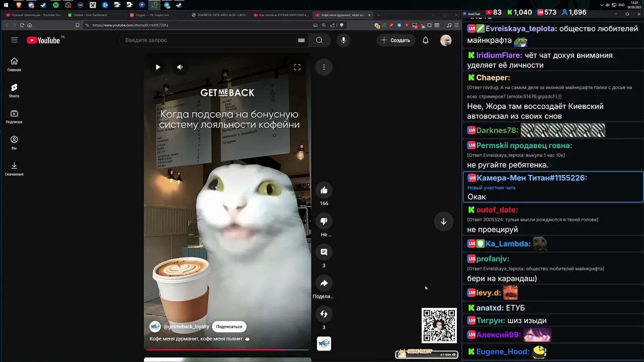Dislike the Shorts video
644x362 pixels.
coord(324,221)
